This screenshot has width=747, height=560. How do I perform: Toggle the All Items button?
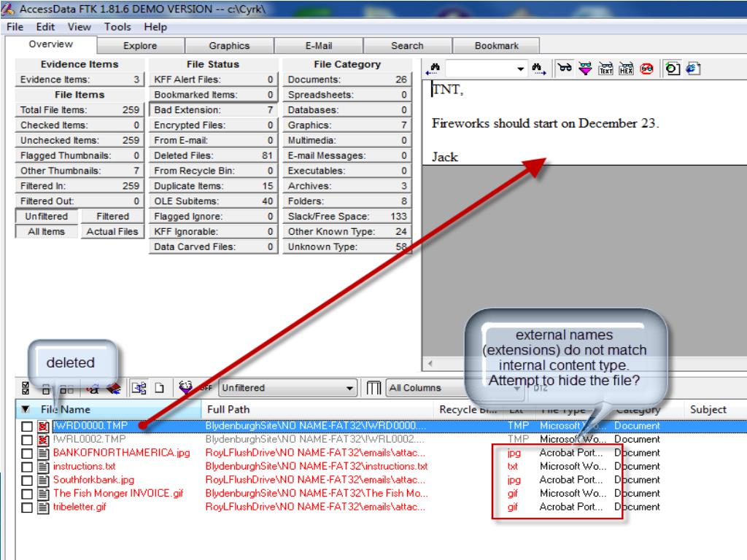coord(46,231)
